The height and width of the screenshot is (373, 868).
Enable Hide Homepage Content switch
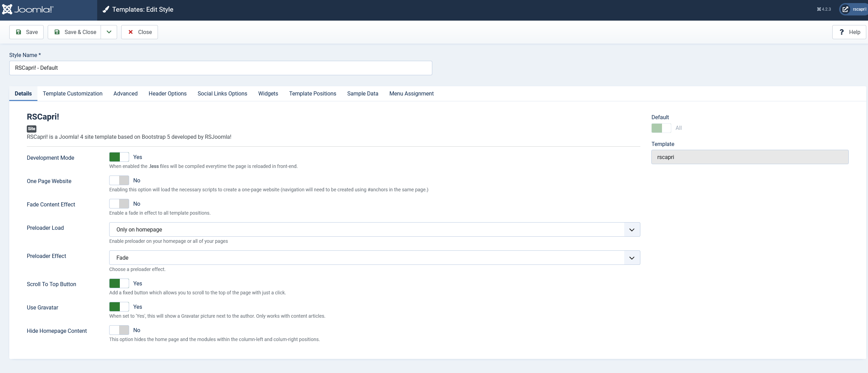point(119,330)
